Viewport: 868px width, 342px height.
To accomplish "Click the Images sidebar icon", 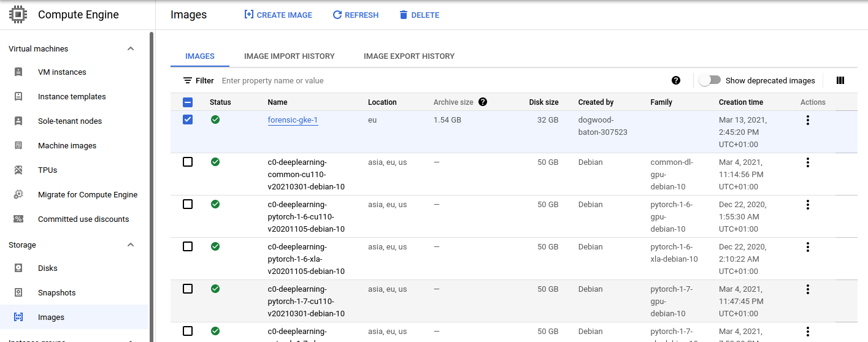I will (18, 317).
